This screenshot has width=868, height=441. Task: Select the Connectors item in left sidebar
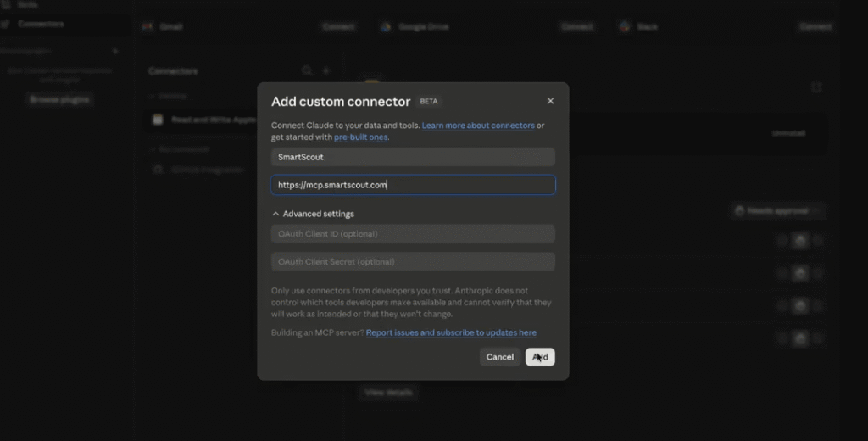pos(41,24)
